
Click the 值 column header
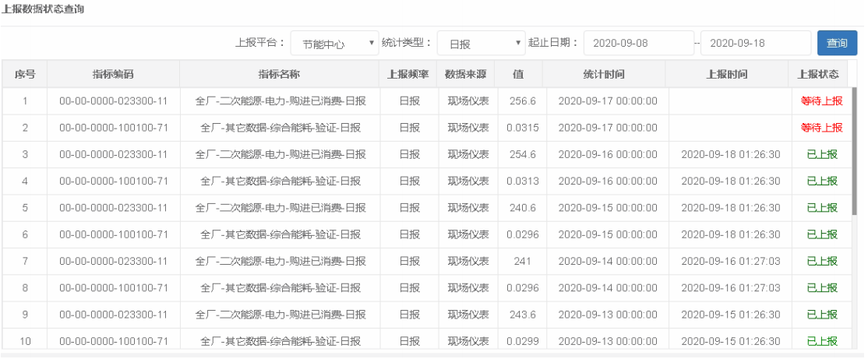(x=518, y=74)
